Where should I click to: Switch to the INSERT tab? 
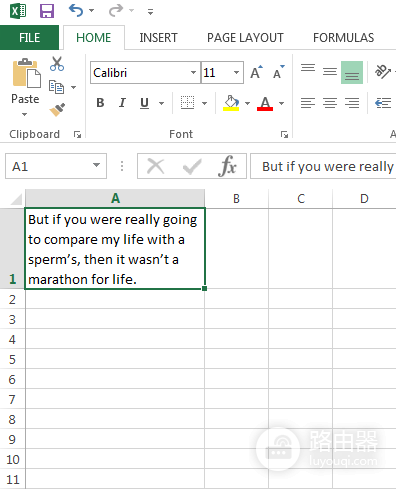(x=158, y=38)
